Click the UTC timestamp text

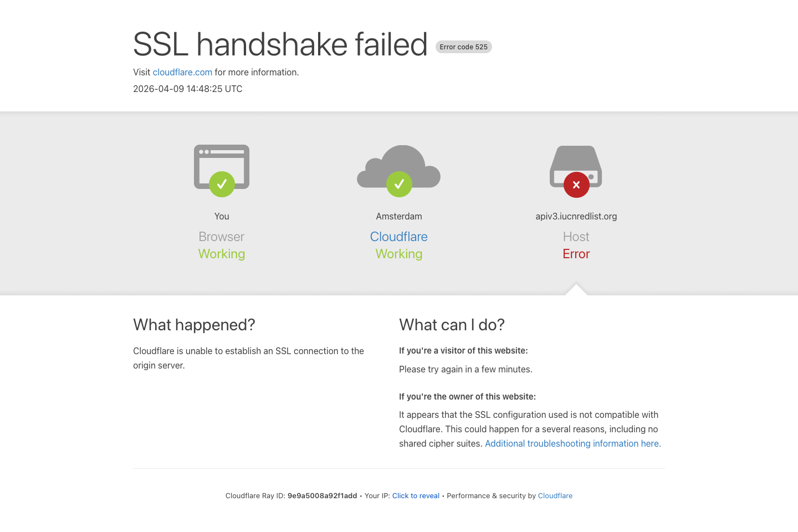(188, 89)
